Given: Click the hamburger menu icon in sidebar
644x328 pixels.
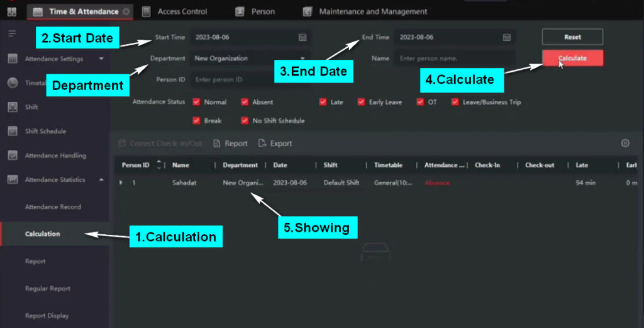Looking at the screenshot, I should (12, 33).
